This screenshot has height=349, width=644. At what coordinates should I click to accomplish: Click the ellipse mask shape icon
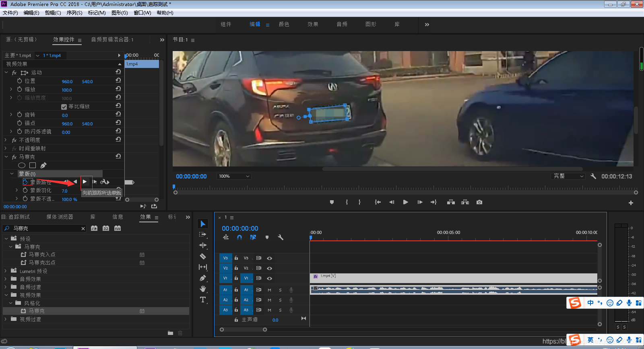click(x=22, y=165)
